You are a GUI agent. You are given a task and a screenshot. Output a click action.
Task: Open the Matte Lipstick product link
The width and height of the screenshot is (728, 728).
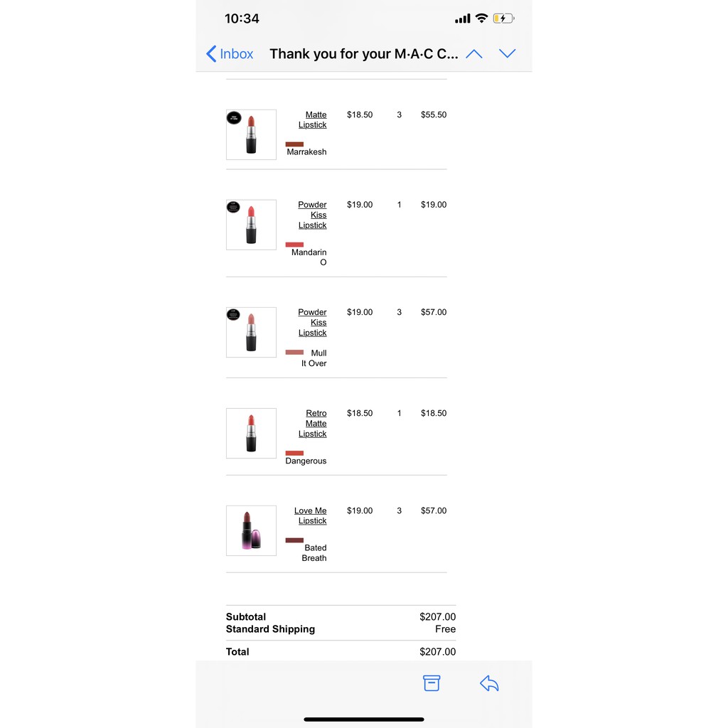[313, 119]
